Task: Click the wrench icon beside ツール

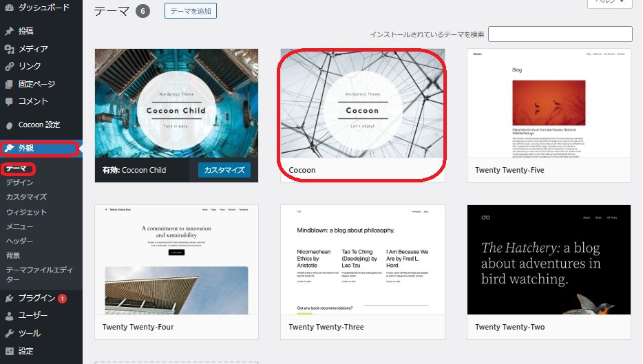Action: tap(9, 333)
